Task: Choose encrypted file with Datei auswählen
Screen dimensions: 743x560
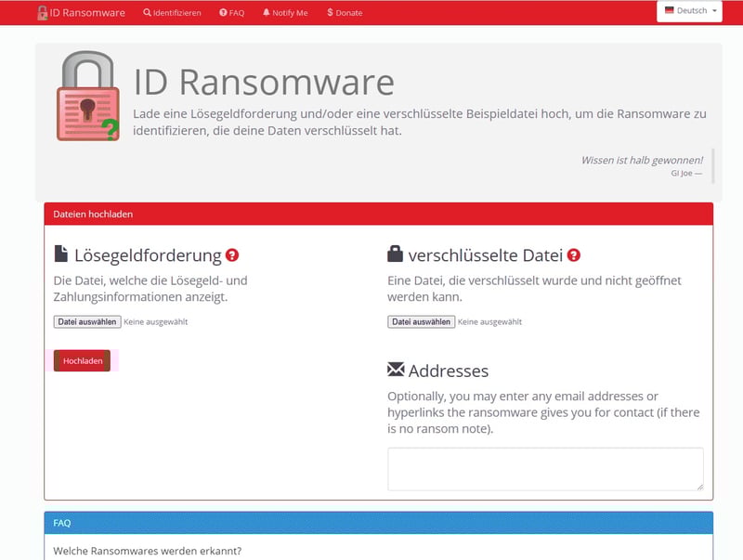Action: (x=421, y=322)
